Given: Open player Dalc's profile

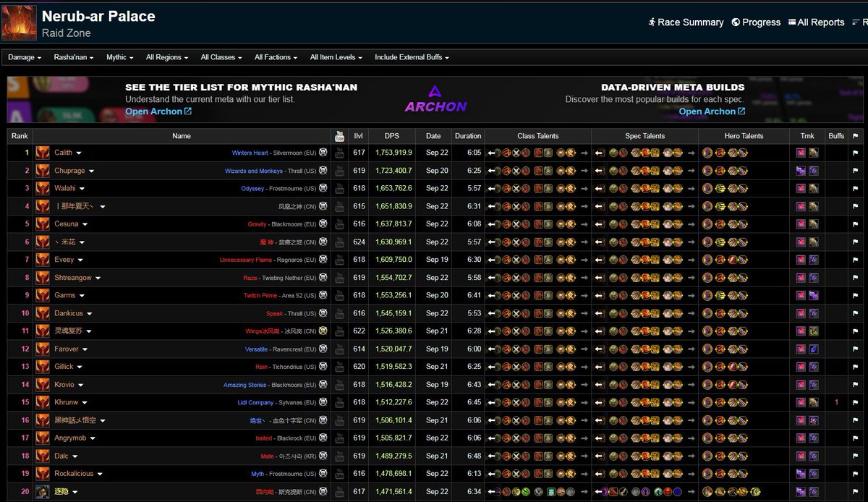Looking at the screenshot, I should [61, 456].
